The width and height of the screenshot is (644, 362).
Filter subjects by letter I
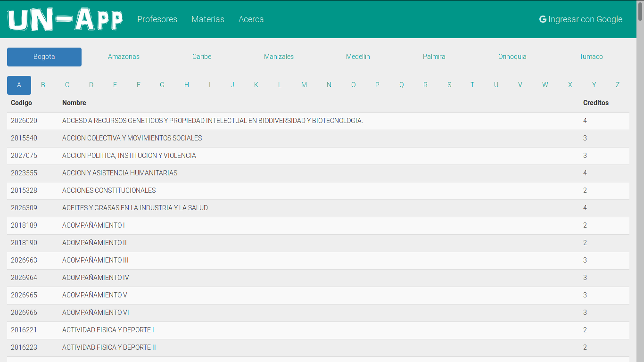pos(209,85)
